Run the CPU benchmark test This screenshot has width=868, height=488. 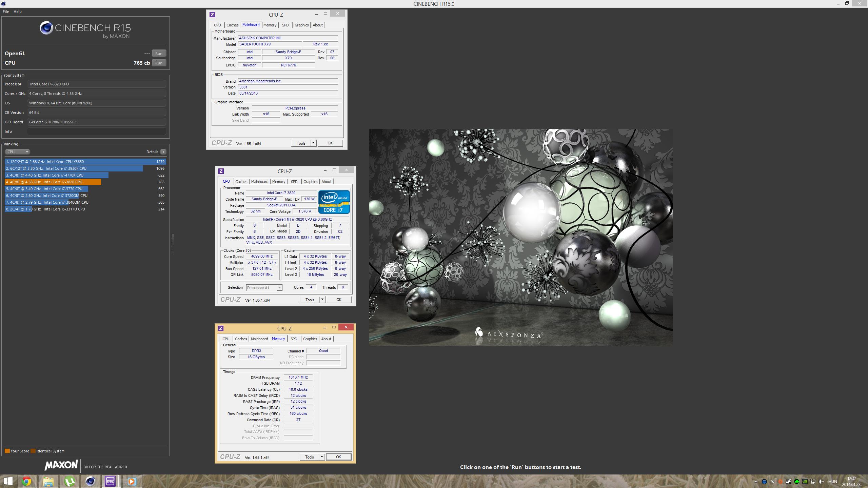coord(159,63)
